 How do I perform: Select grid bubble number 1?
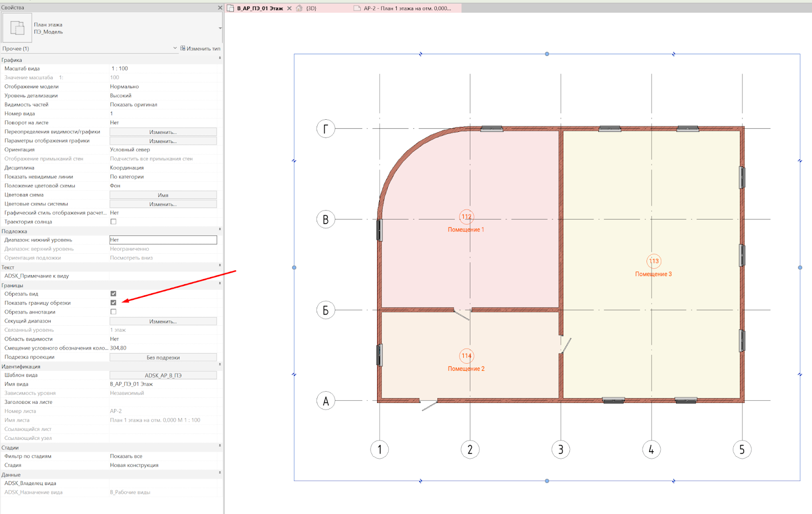[380, 450]
